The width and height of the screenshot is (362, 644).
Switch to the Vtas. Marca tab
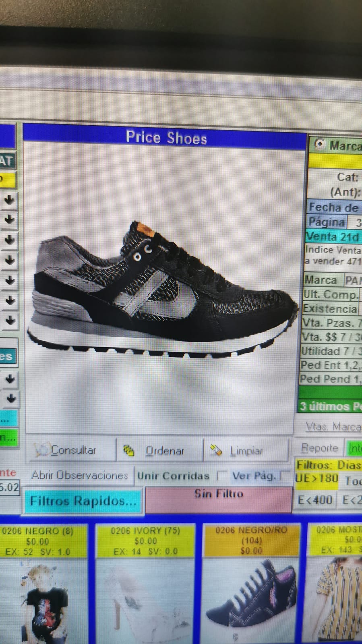(x=333, y=427)
